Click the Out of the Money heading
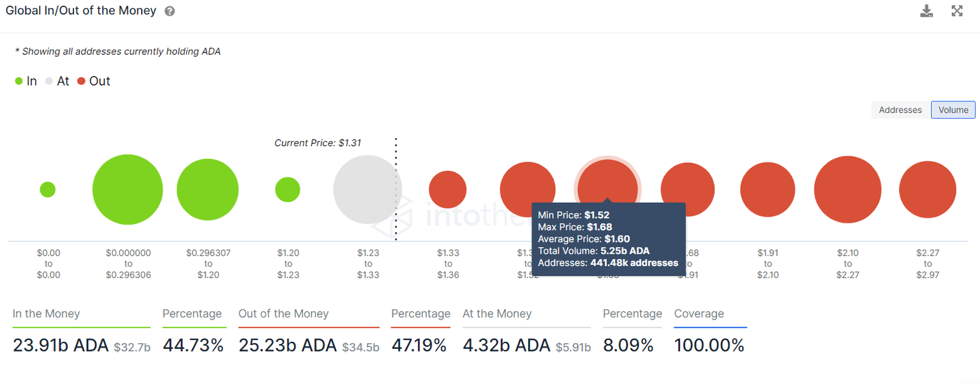The height and width of the screenshot is (384, 980). pyautogui.click(x=283, y=314)
